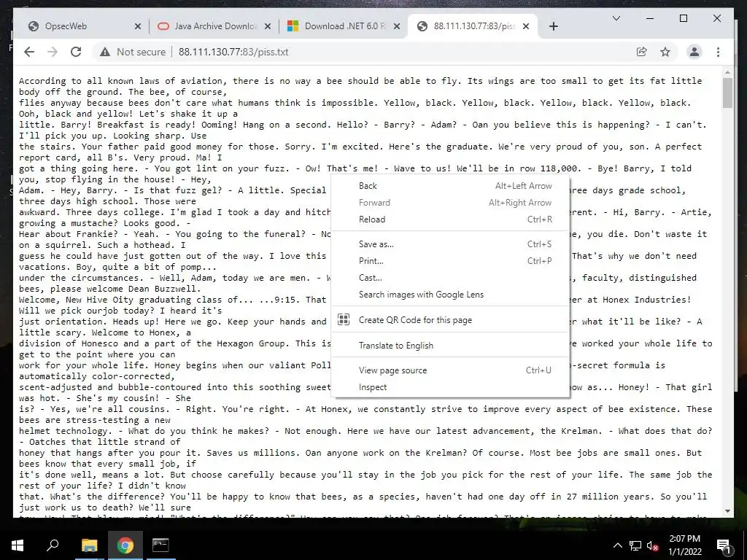747x560 pixels.
Task: Choose Back in the context menu
Action: (x=450, y=186)
